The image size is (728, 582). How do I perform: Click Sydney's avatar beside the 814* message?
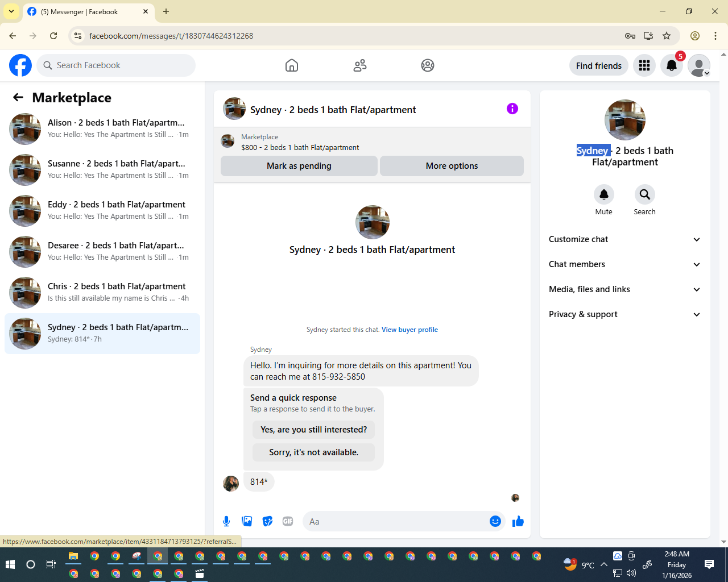[x=231, y=484]
